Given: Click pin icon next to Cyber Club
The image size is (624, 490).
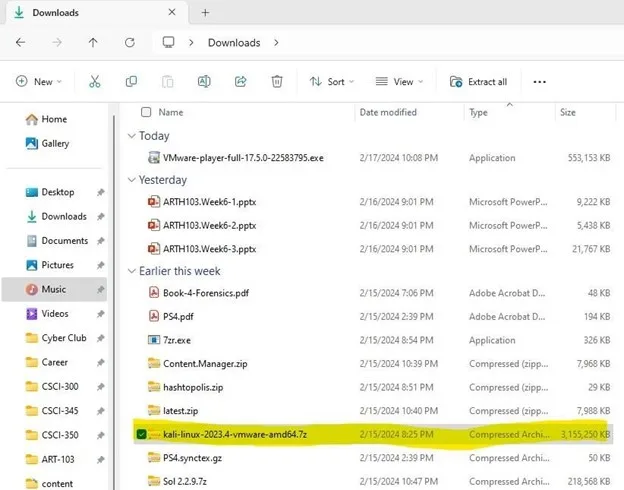Looking at the screenshot, I should [x=101, y=338].
